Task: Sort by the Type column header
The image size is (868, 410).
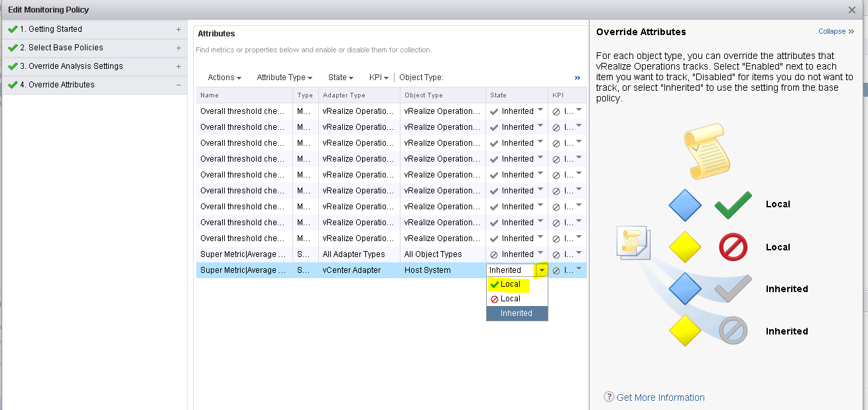Action: coord(306,95)
